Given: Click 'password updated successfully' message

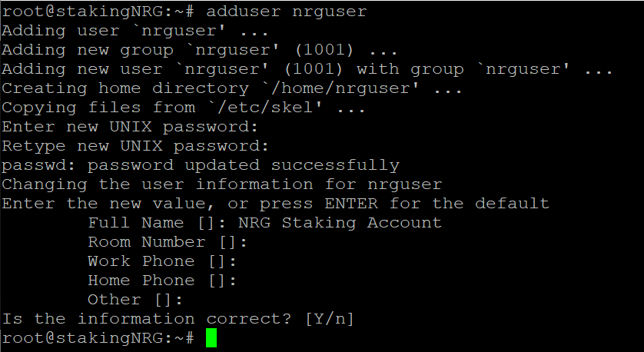Looking at the screenshot, I should [x=244, y=165].
